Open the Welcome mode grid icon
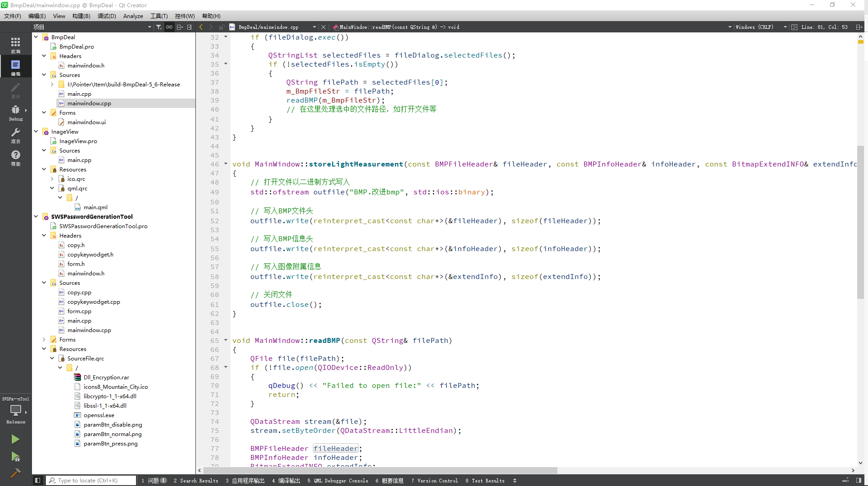The height and width of the screenshot is (486, 868). 15,44
